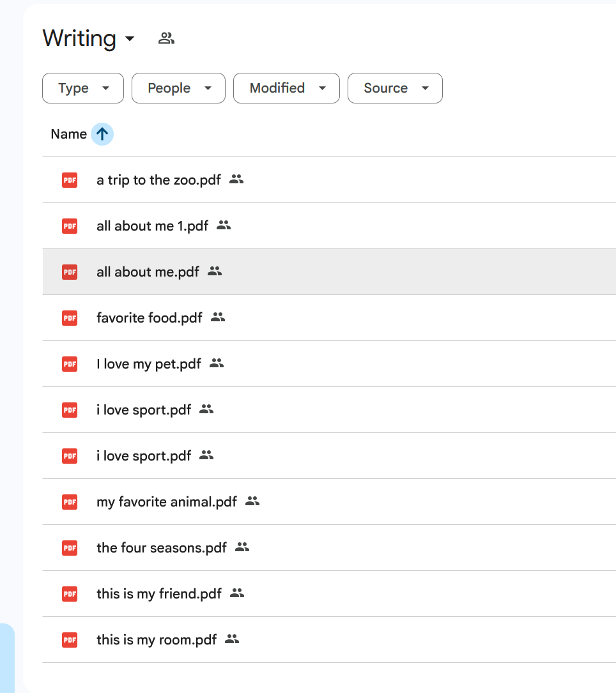This screenshot has height=693, width=616.
Task: Click shared icon beside all about me 1.pdf
Action: 224,225
